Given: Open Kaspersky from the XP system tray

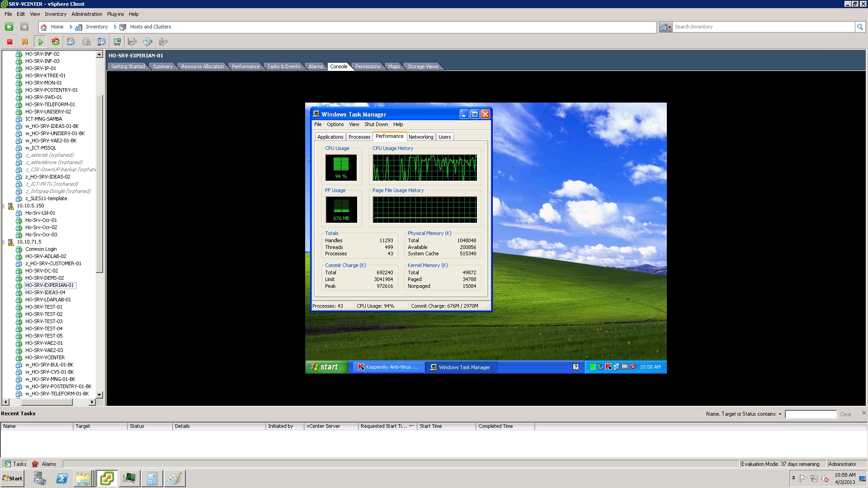Looking at the screenshot, I should 609,367.
